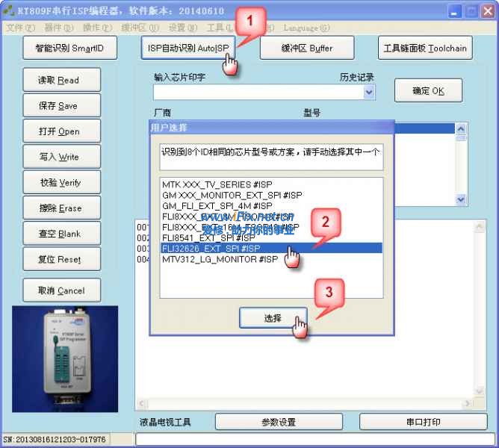Click the 串口打印 serial print button
The width and height of the screenshot is (499, 448).
[423, 422]
